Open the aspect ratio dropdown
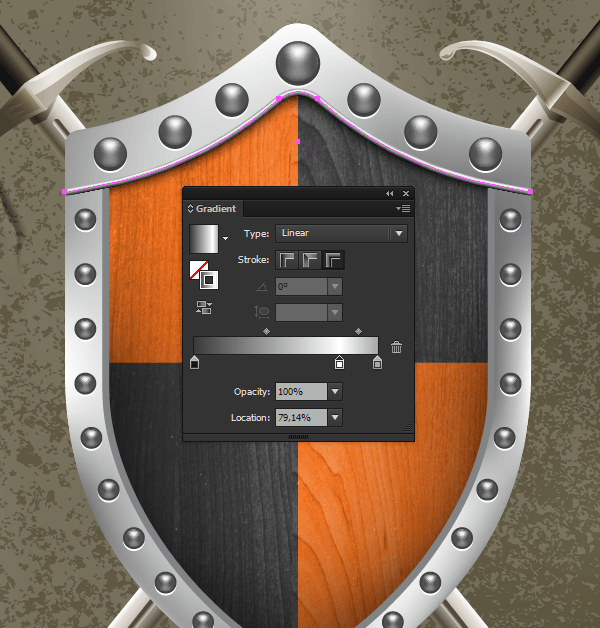Screen dimensions: 600x628 click(x=335, y=312)
